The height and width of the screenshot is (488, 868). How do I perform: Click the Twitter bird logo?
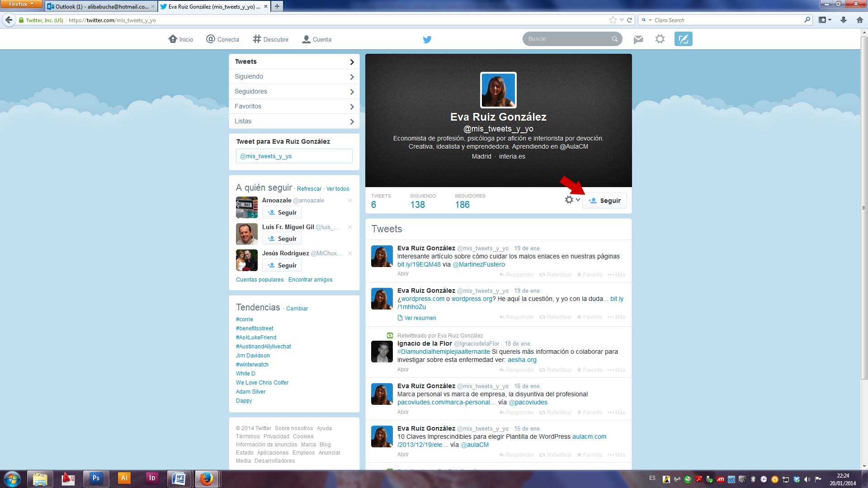tap(427, 39)
